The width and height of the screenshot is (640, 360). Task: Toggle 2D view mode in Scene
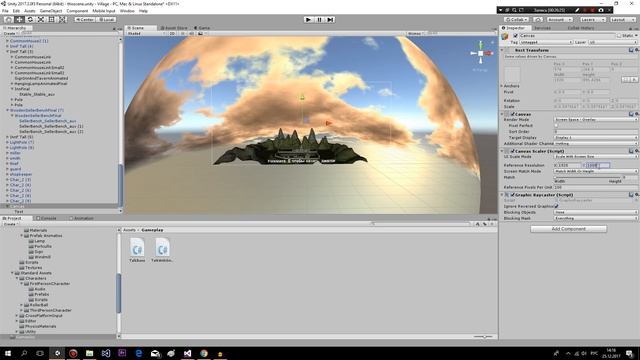[173, 33]
